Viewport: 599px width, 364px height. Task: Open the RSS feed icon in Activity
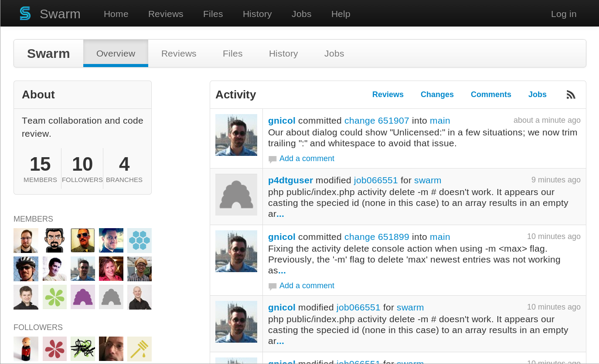[x=571, y=94]
